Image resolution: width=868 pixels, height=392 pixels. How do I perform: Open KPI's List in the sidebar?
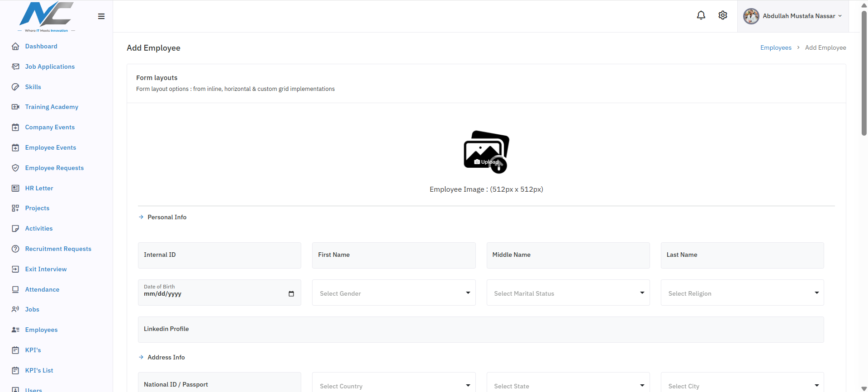point(39,370)
